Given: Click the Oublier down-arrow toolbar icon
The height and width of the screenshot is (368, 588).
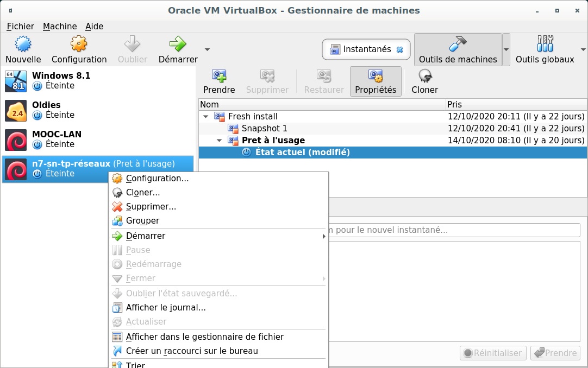Looking at the screenshot, I should tap(132, 44).
